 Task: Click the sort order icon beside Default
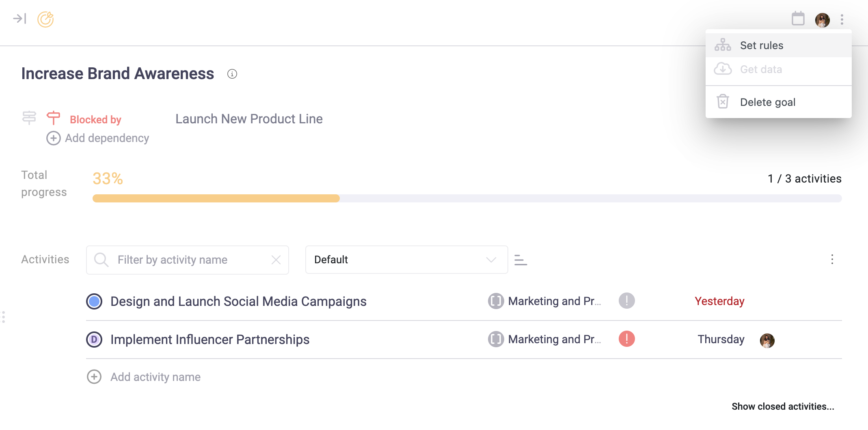[520, 260]
